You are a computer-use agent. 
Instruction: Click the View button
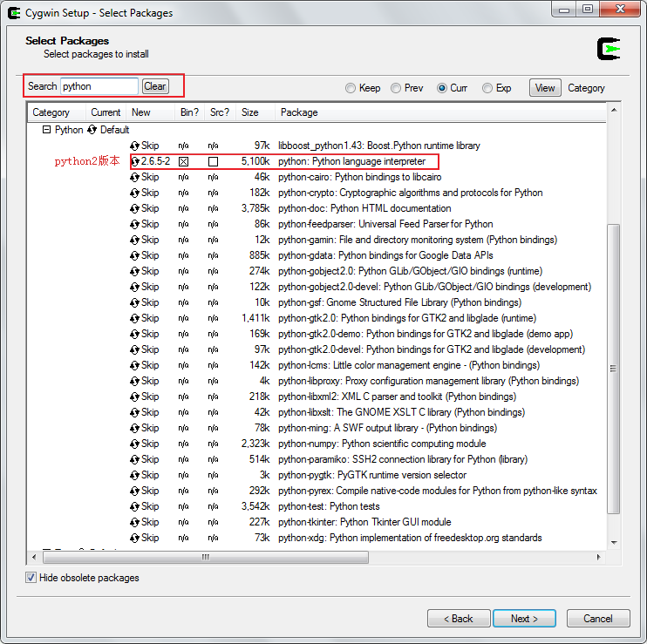[x=545, y=88]
